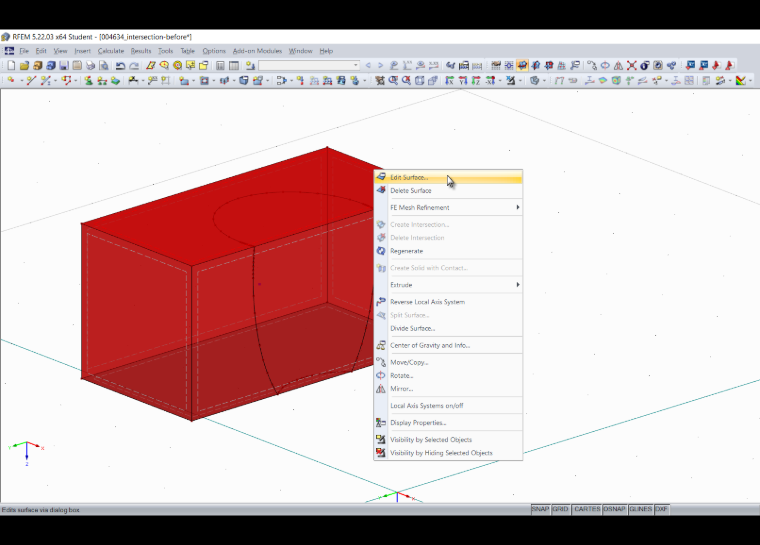Click the Redo arrow icon
The image size is (760, 545).
134,65
